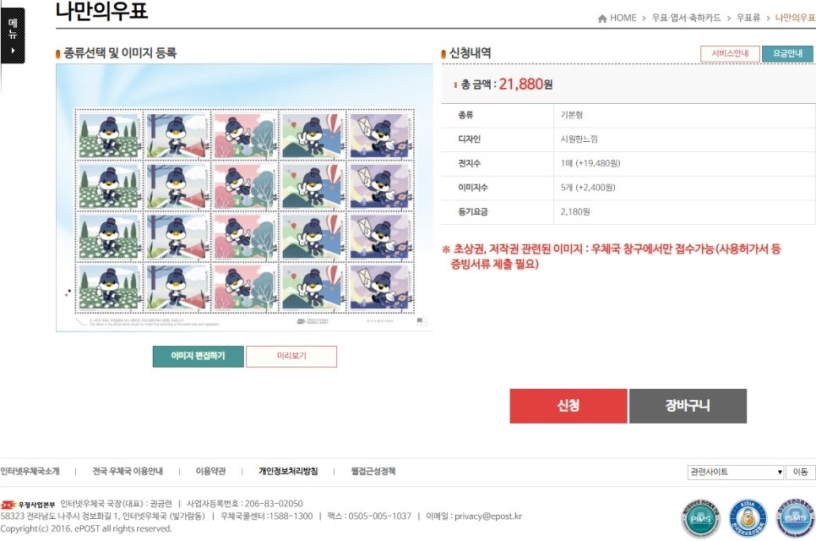
Task: Click 이미지 편집하기 button
Action: coord(198,356)
